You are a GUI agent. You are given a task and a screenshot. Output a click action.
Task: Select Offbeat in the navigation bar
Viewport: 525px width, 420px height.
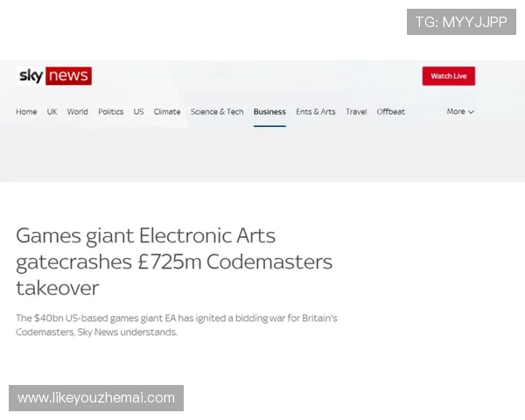coord(391,112)
